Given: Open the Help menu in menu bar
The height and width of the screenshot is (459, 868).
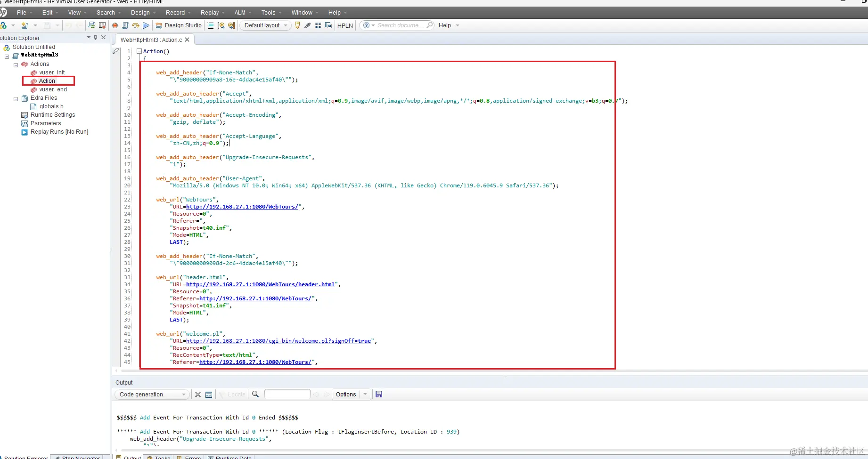Looking at the screenshot, I should [335, 13].
